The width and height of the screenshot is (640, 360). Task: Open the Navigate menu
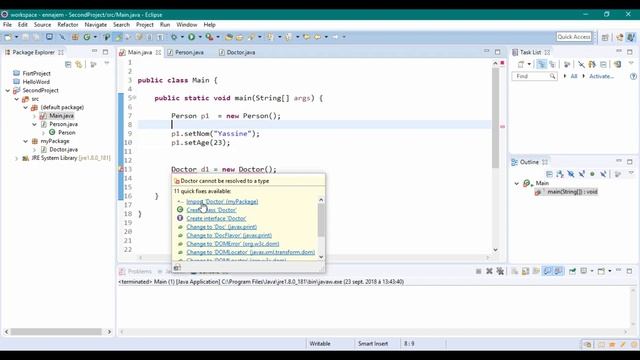point(96,25)
